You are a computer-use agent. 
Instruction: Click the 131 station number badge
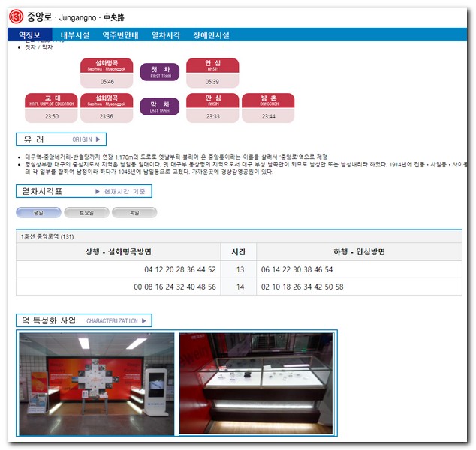coord(16,16)
